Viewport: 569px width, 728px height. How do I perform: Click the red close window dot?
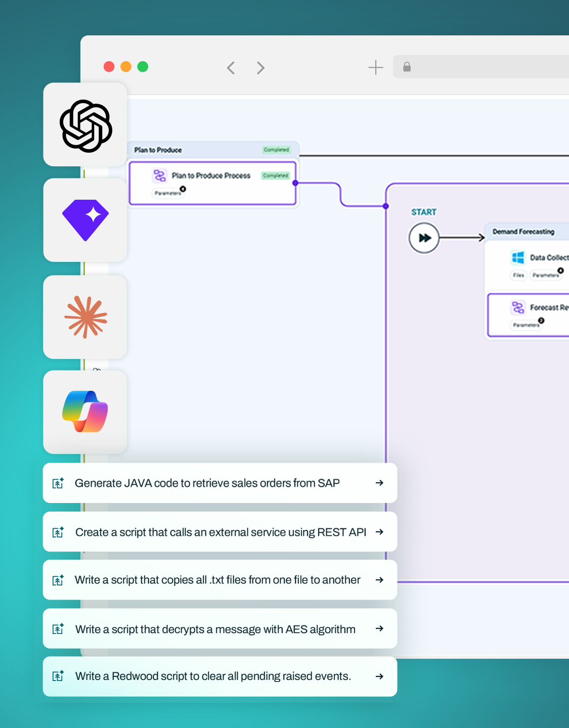pyautogui.click(x=109, y=67)
